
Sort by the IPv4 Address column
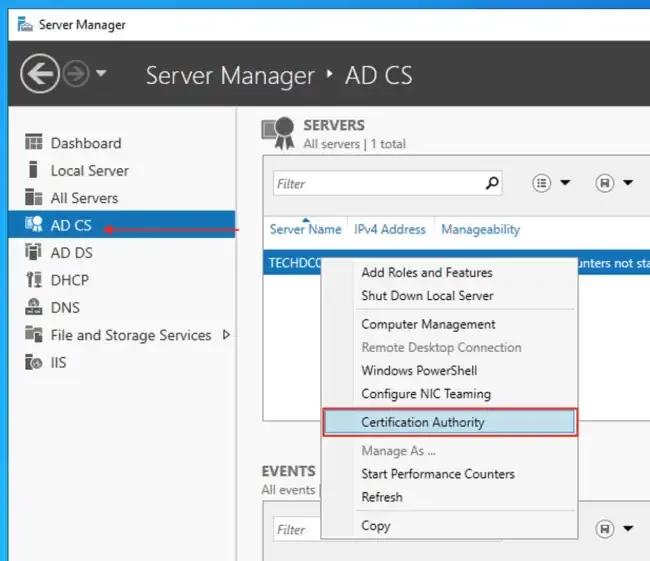390,229
